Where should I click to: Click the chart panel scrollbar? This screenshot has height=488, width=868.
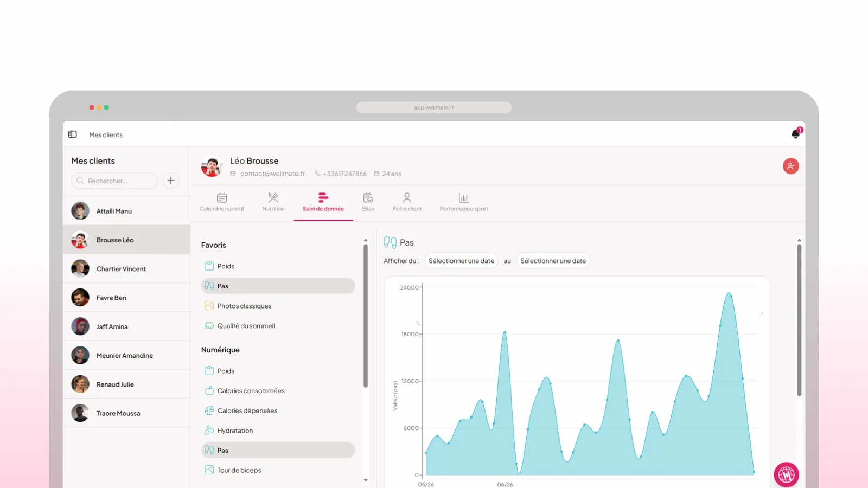click(x=799, y=320)
